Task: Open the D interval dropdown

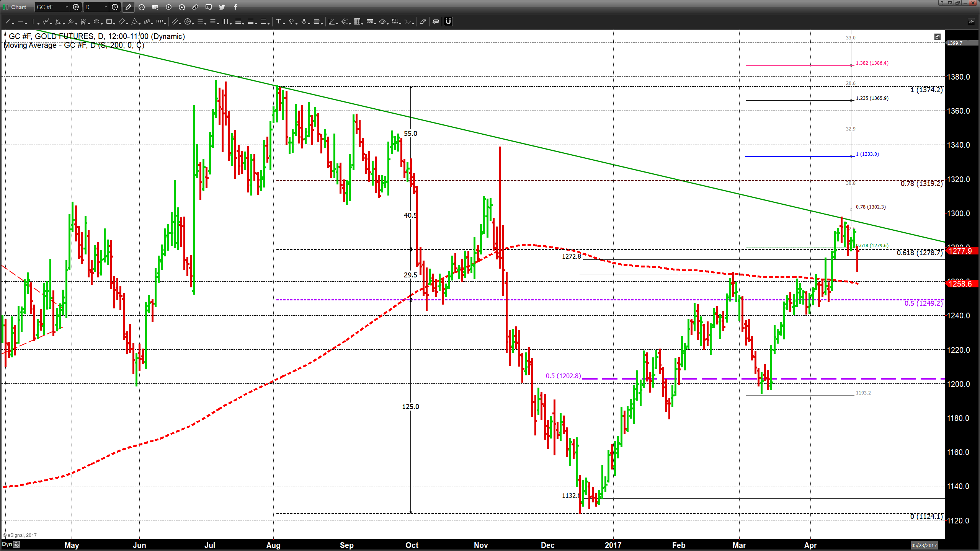Action: [106, 7]
